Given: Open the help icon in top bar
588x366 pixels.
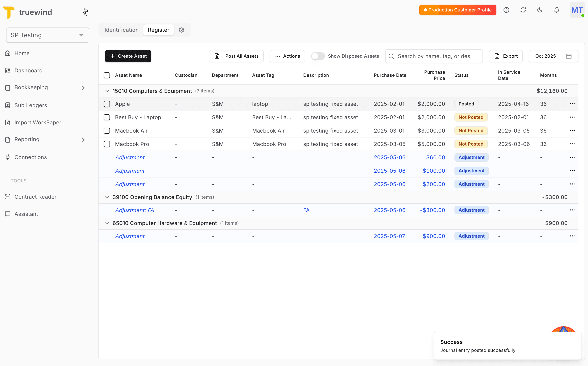Looking at the screenshot, I should [507, 10].
